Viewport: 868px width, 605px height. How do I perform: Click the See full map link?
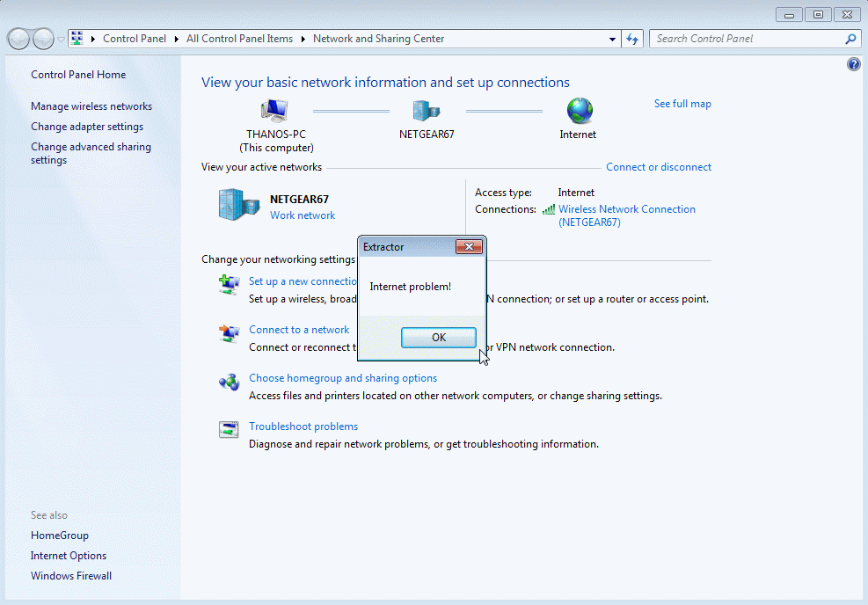(682, 104)
